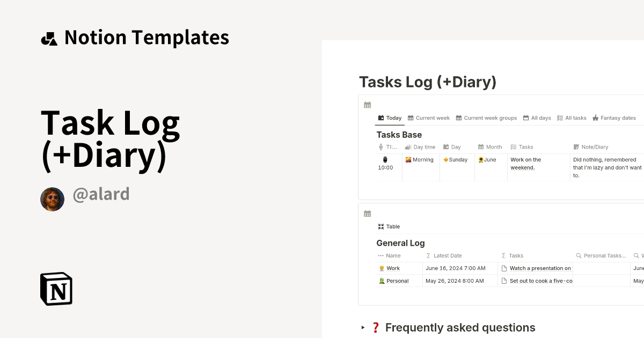Image resolution: width=644 pixels, height=338 pixels.
Task: Click the search icon beside Personal Tasks
Action: coord(578,255)
